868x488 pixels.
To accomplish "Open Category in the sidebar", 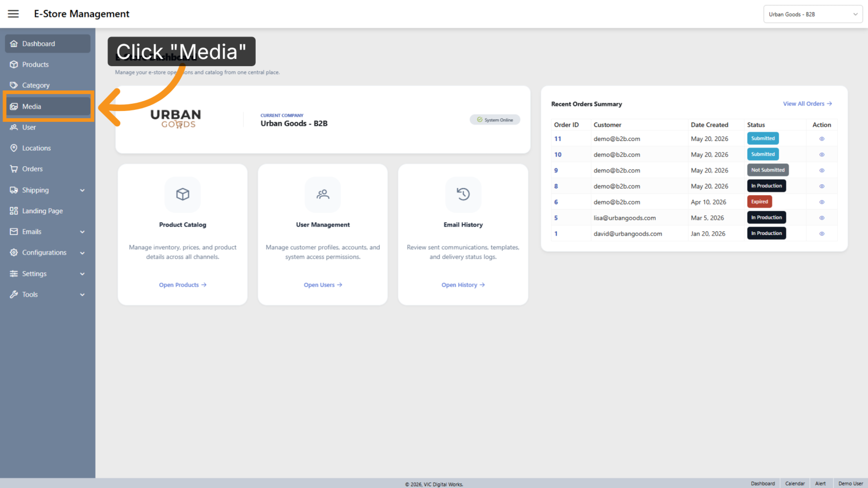I will coord(48,85).
